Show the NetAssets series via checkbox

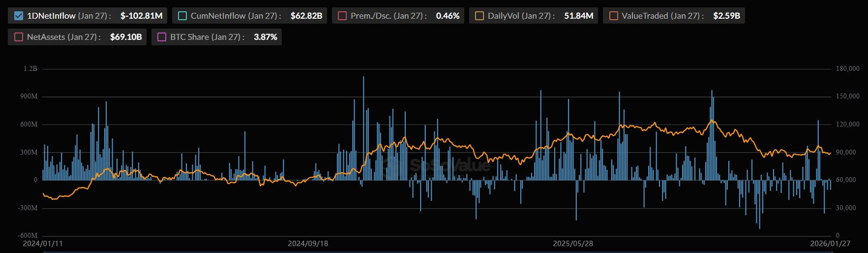point(19,37)
